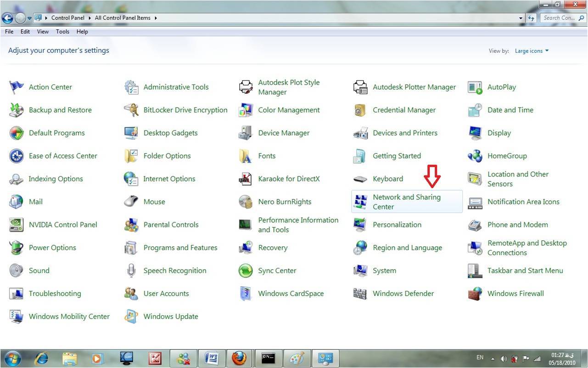Open the Date and Time icon
The image size is (588, 368).
click(x=475, y=110)
